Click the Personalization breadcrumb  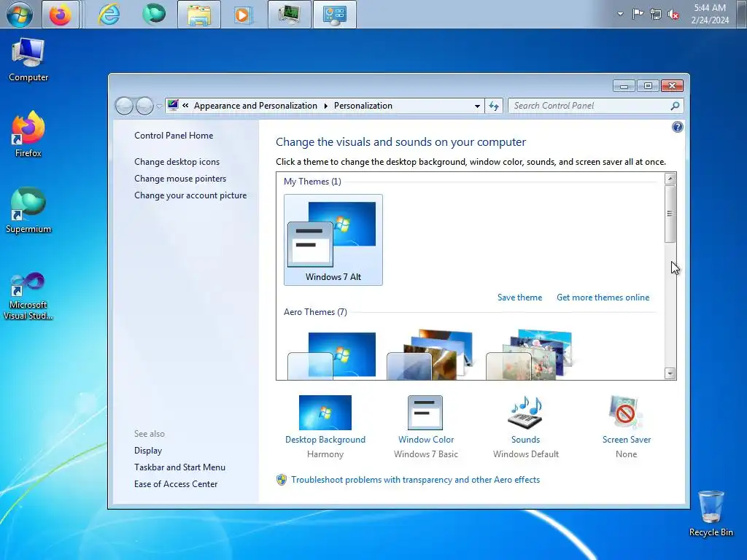point(363,106)
